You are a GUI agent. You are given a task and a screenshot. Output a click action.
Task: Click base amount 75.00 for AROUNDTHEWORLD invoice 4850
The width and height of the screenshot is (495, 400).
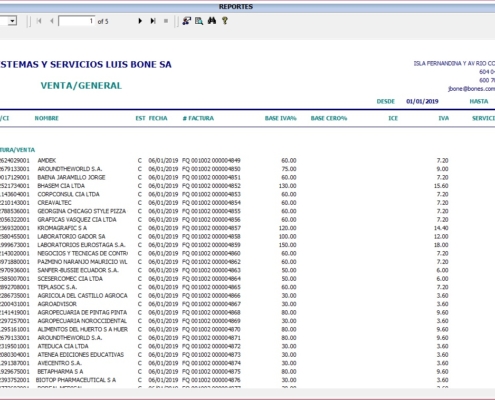(289, 169)
